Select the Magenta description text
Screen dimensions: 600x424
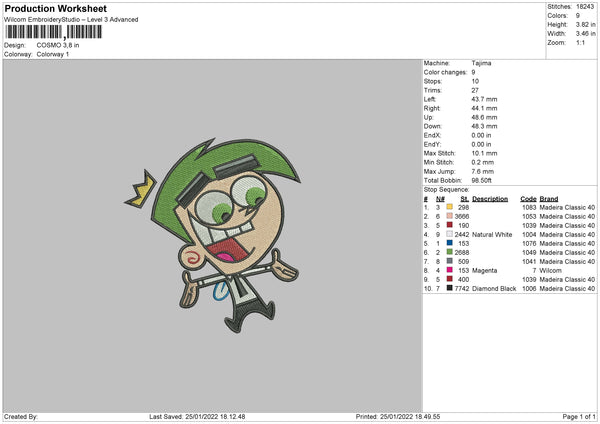click(x=484, y=271)
